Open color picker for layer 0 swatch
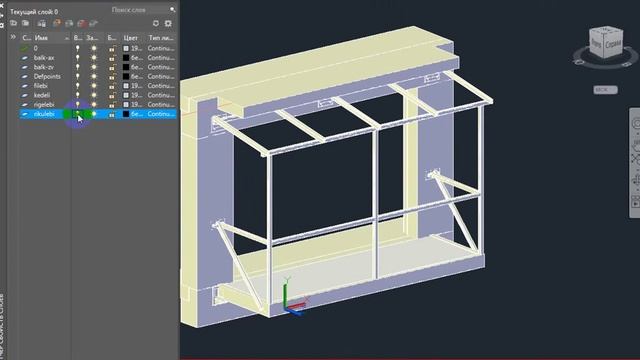640x360 pixels. 126,48
